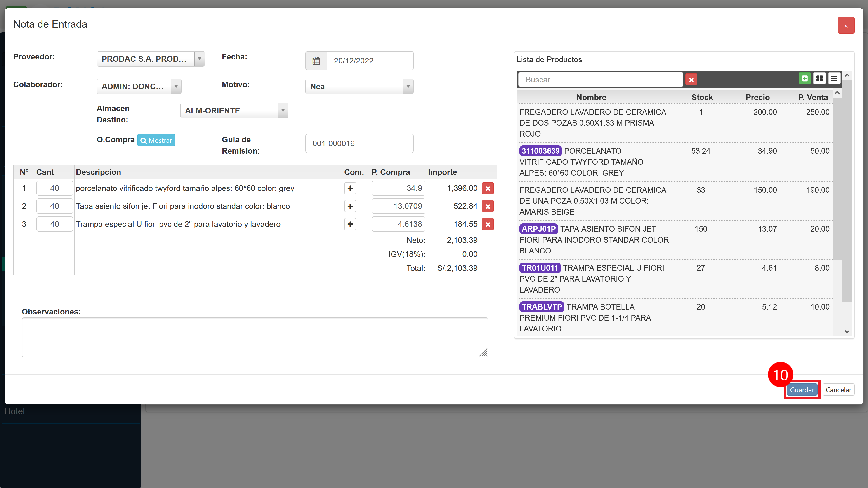Open the Almacen Destino dropdown
This screenshot has width=868, height=488.
click(234, 111)
